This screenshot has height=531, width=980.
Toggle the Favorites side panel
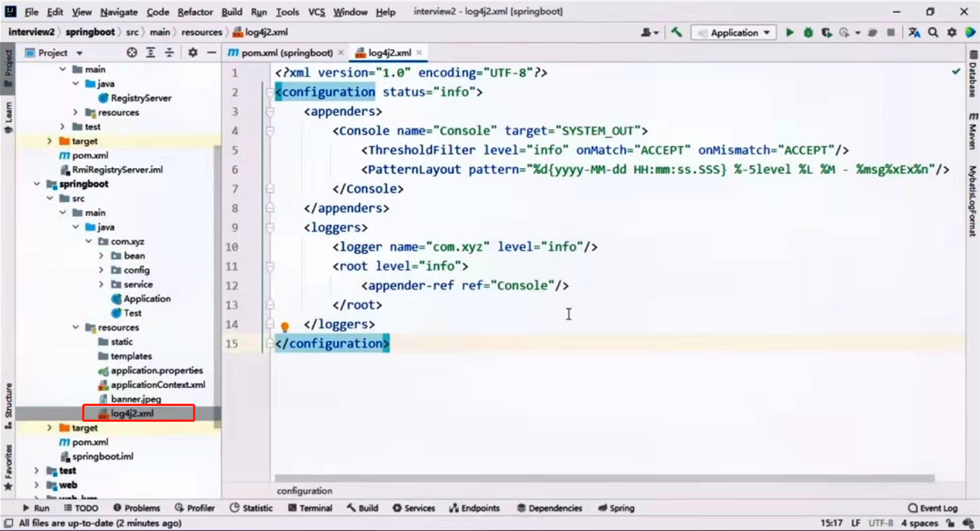click(8, 467)
